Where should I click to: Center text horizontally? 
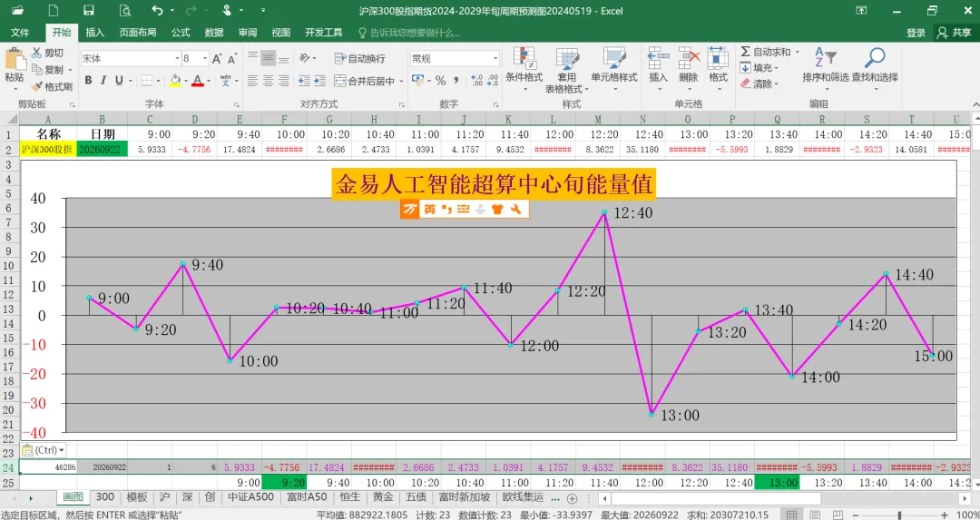pyautogui.click(x=268, y=81)
